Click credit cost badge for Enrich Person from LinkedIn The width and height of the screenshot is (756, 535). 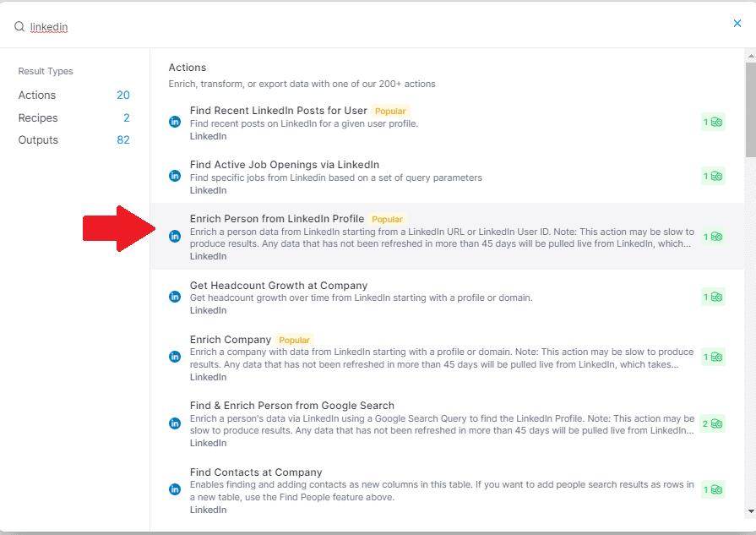713,237
